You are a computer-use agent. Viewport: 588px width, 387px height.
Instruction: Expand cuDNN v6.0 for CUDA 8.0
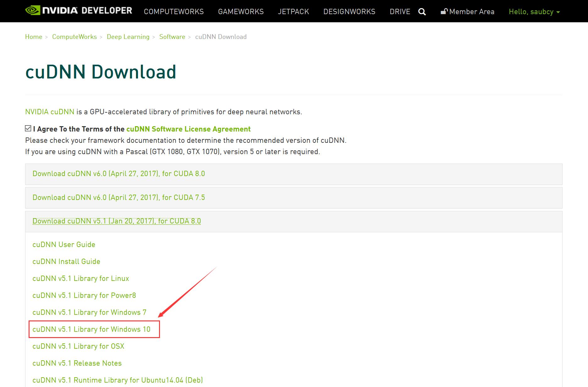click(x=118, y=174)
